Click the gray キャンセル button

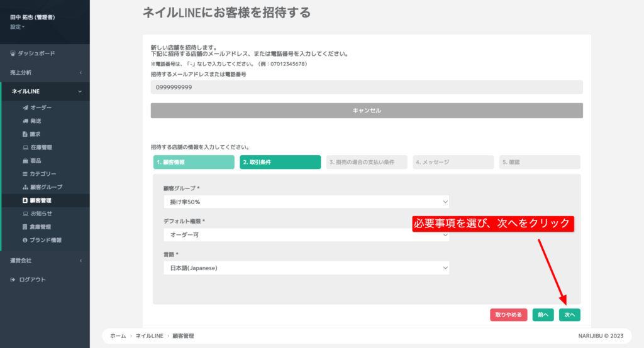[367, 111]
